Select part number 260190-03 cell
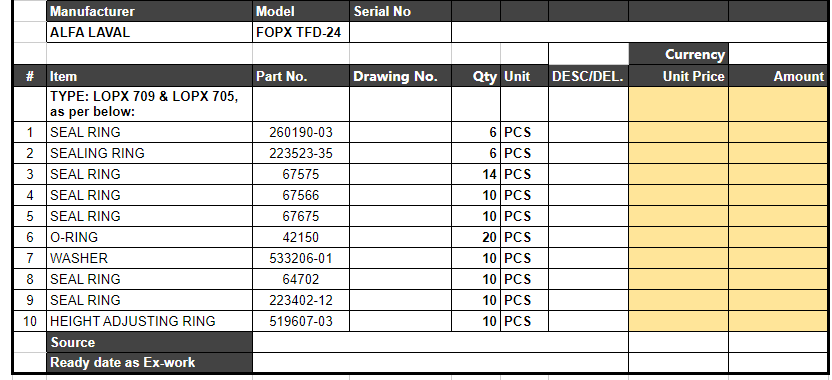Viewport: 832px width, 380px height. 301,132
